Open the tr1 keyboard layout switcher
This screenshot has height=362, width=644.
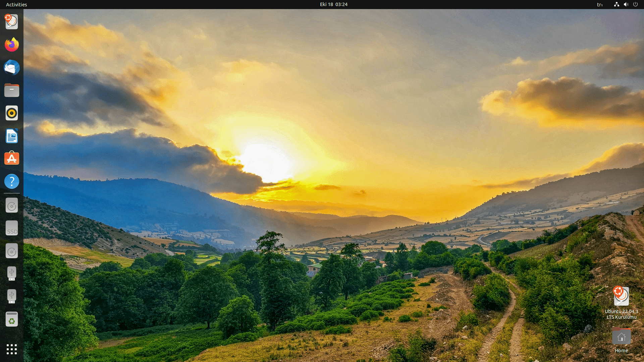[x=600, y=4]
